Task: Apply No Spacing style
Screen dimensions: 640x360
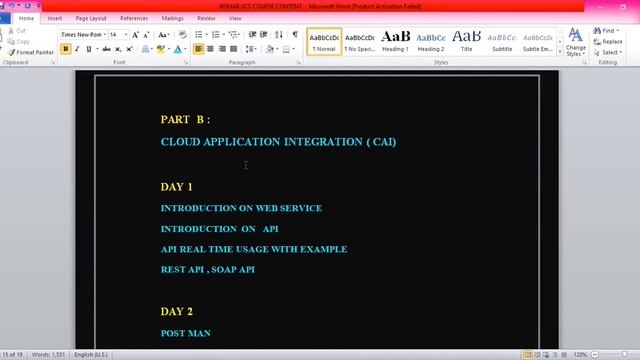Action: [x=360, y=42]
